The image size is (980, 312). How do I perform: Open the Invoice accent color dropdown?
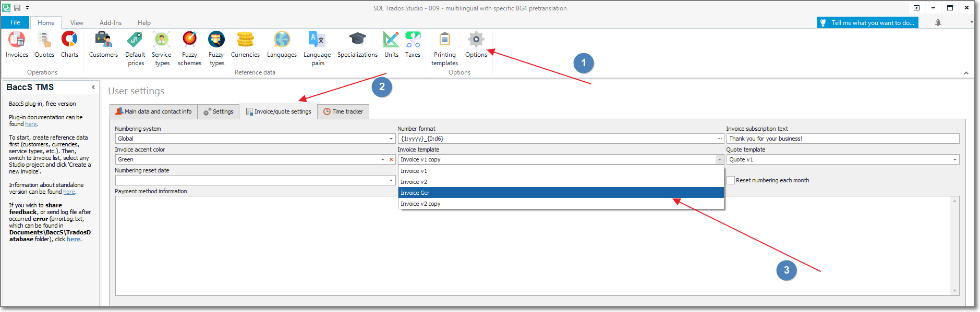coord(383,159)
